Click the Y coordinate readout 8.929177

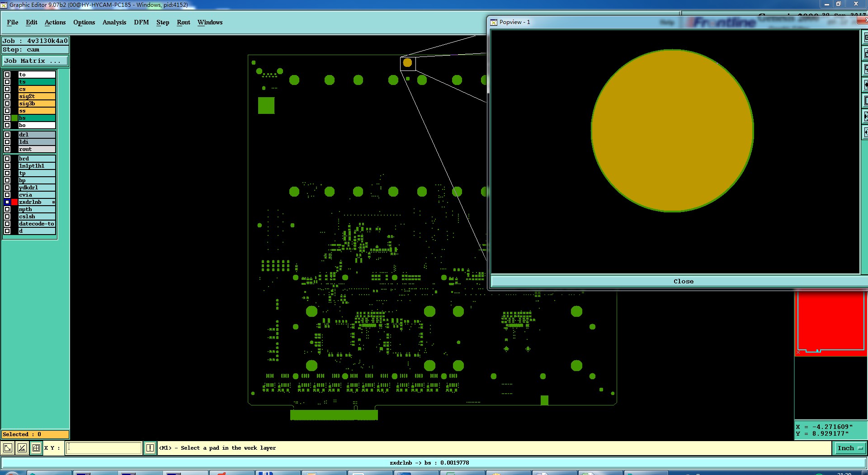coord(822,433)
